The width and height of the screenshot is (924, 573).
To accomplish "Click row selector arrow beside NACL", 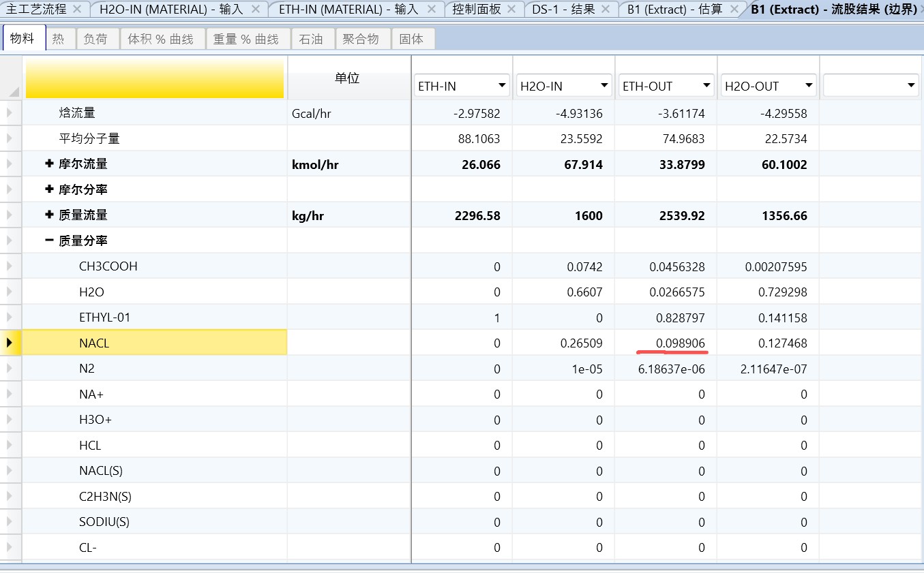I will (x=10, y=343).
